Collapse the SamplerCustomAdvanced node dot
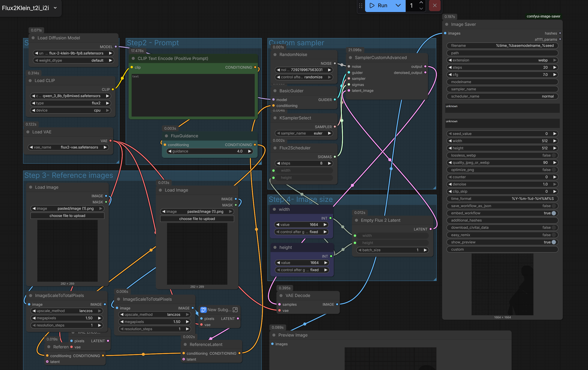Screen dimensions: 588x370 click(350, 58)
